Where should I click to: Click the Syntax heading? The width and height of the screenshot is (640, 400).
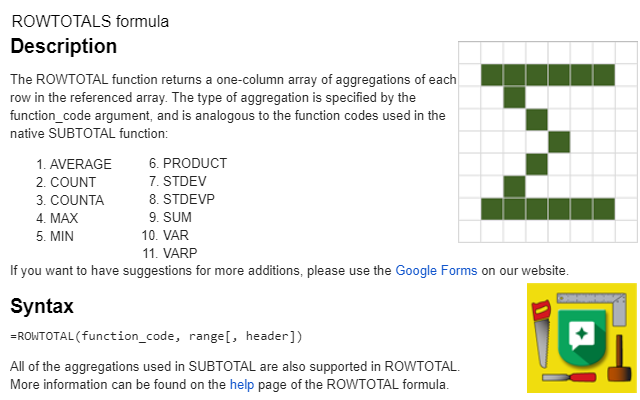click(42, 306)
